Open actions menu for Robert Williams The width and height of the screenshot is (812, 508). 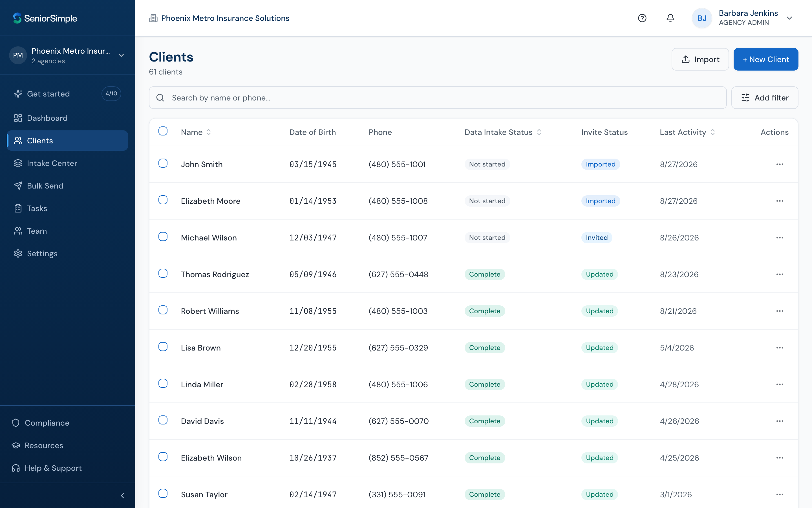[x=780, y=311]
